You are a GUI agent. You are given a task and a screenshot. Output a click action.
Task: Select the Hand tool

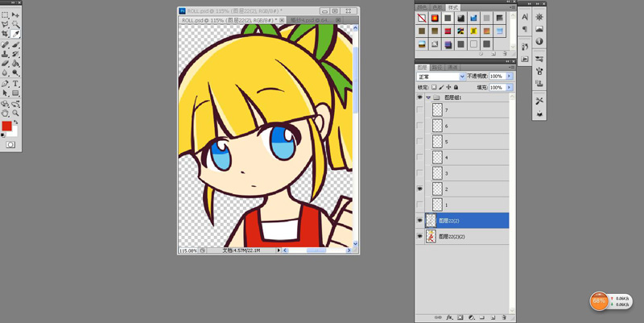click(5, 113)
